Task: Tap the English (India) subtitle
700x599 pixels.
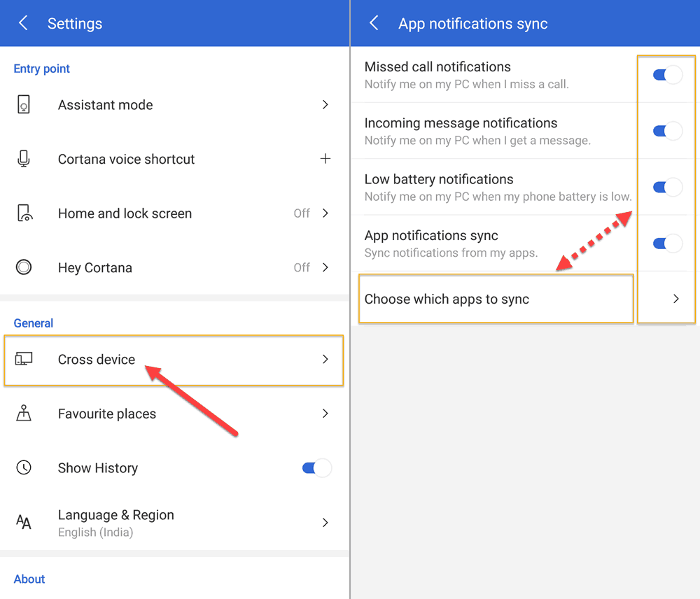Action: point(95,532)
